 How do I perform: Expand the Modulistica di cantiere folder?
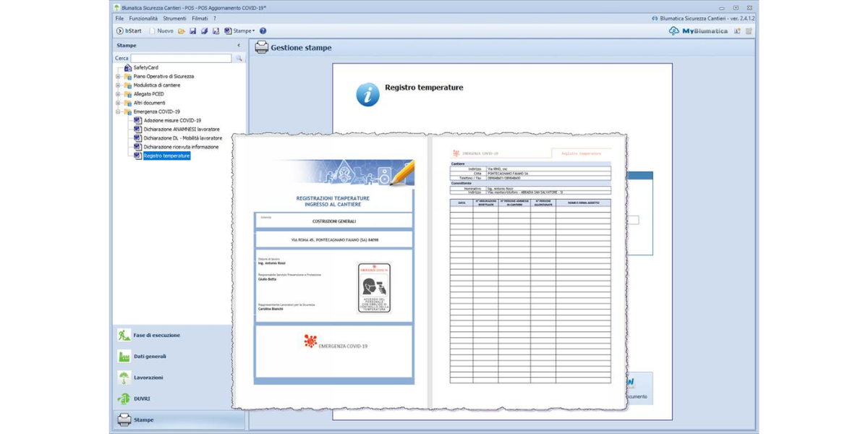point(118,85)
